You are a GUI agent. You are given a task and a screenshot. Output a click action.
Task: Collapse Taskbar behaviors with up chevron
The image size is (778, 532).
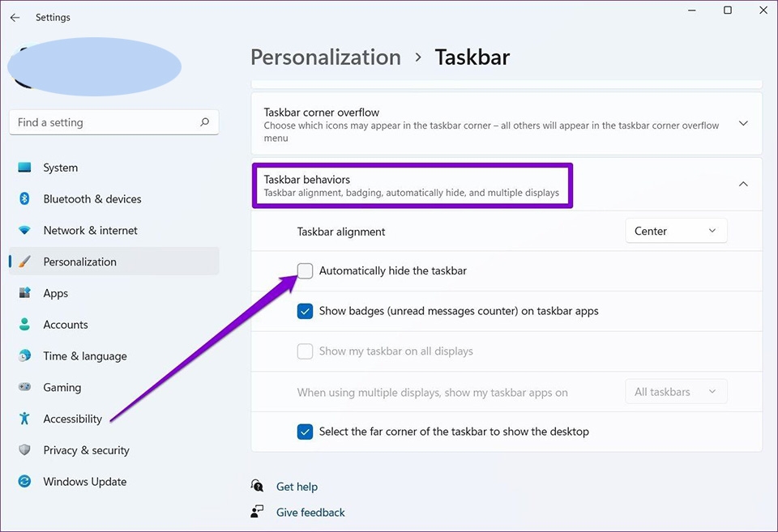point(743,184)
